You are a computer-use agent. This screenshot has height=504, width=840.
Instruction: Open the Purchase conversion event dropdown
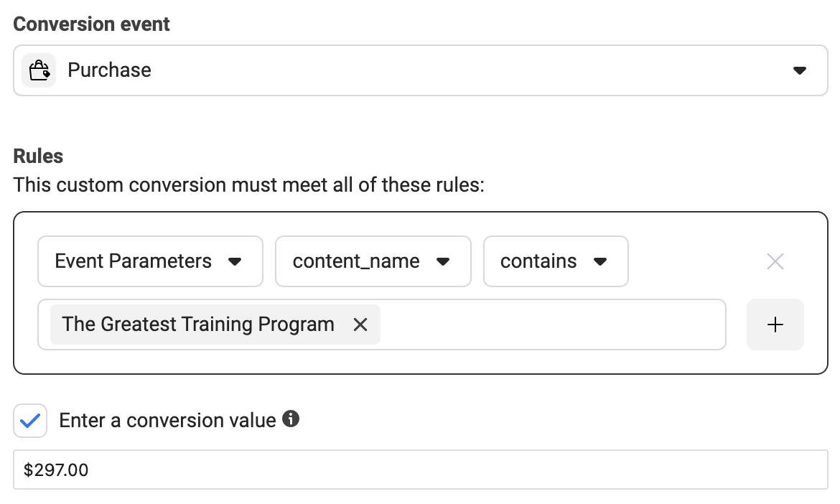point(421,70)
